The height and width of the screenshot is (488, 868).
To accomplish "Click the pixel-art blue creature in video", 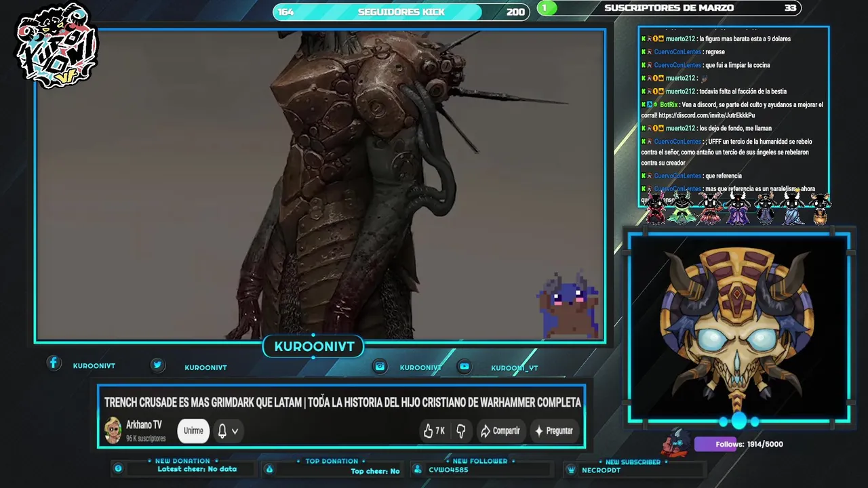I will pyautogui.click(x=570, y=304).
